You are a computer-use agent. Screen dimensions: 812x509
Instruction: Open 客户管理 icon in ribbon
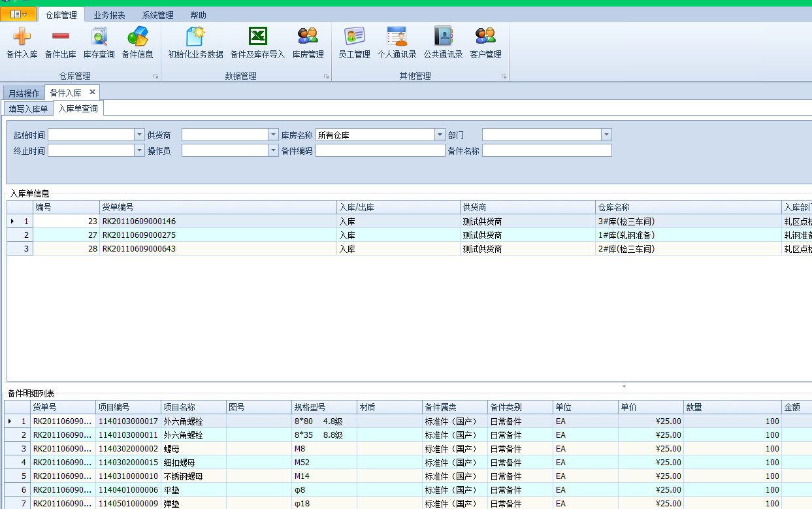(485, 37)
